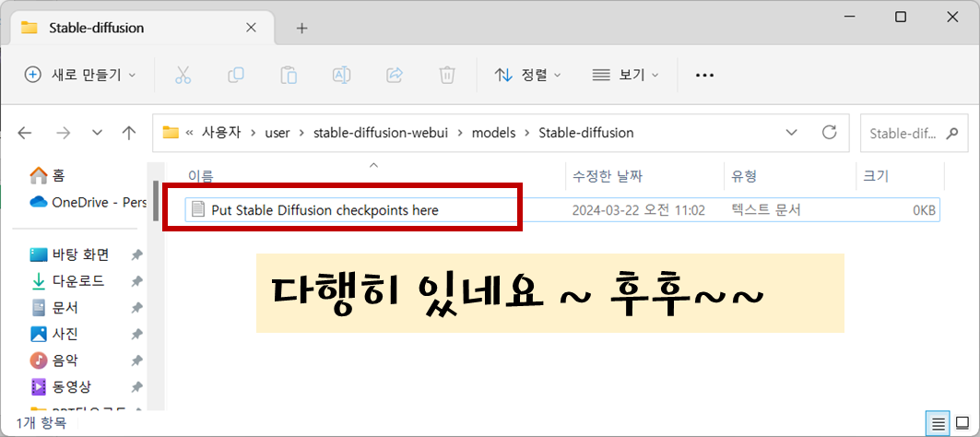Screen dimensions: 980x437
Task: Click user in the breadcrumb path
Action: pos(277,133)
